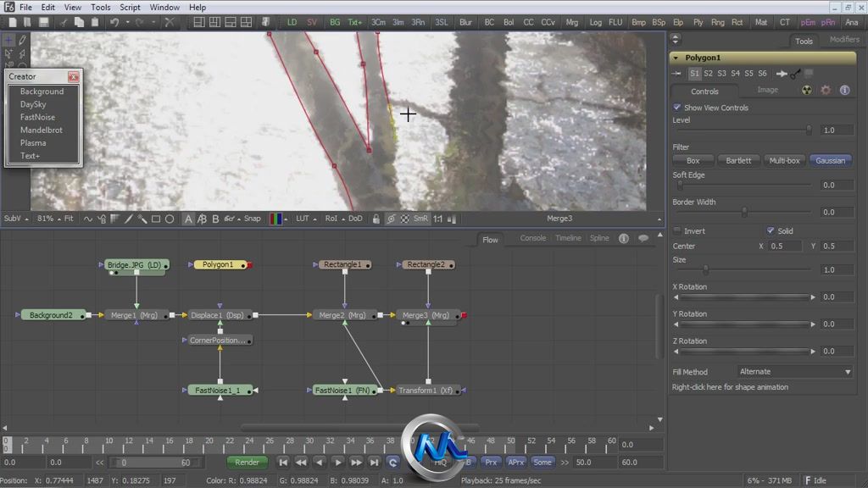The image size is (868, 488).
Task: Add a Rectangle mask with Rct tool
Action: click(x=737, y=22)
